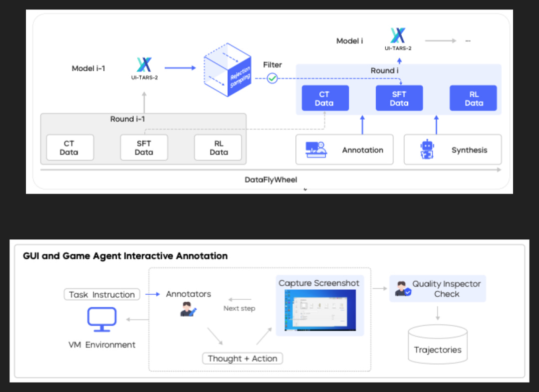Click the "Round i" heading
Screen dimensions: 539x392
[x=385, y=70]
